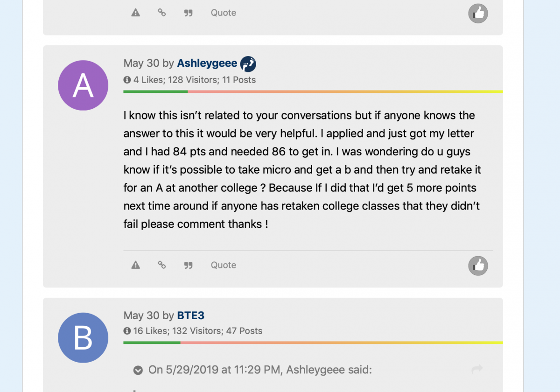560x392 pixels.
Task: Click the Quote text in the topmost post footer
Action: pos(223,13)
